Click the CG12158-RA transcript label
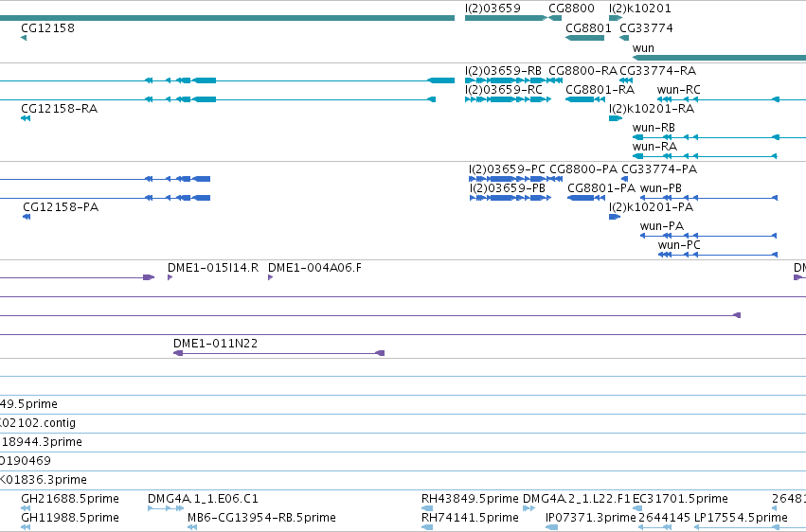 [59, 108]
